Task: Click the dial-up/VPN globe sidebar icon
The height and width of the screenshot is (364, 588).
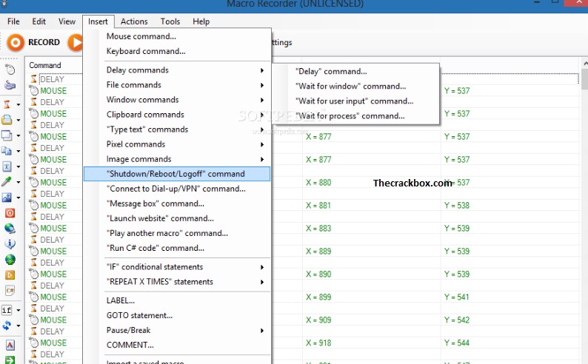Action: click(x=10, y=229)
